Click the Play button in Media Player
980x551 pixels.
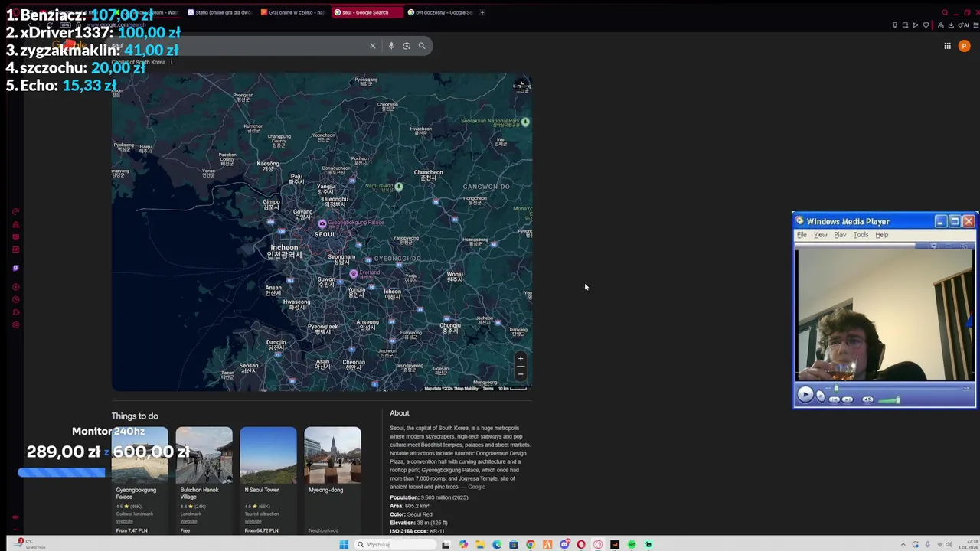tap(805, 394)
